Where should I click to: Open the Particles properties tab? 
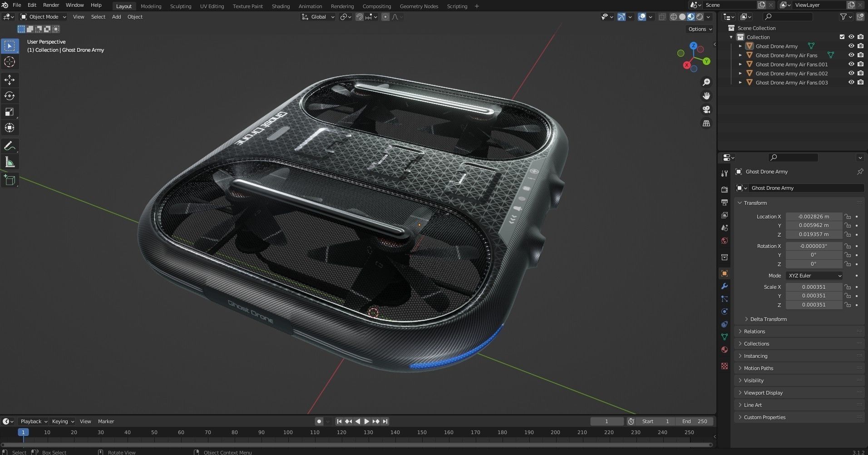[x=725, y=299]
